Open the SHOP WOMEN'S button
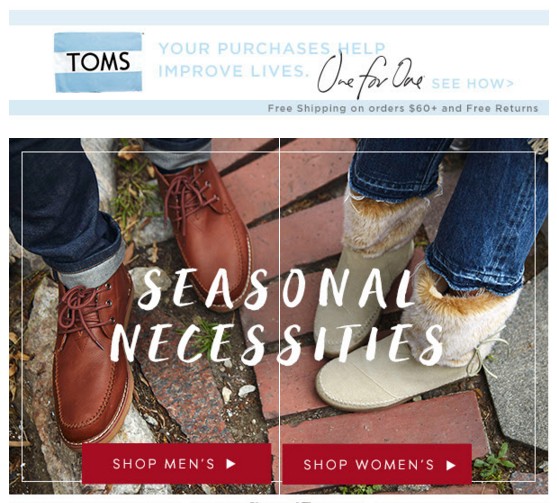 [377, 464]
